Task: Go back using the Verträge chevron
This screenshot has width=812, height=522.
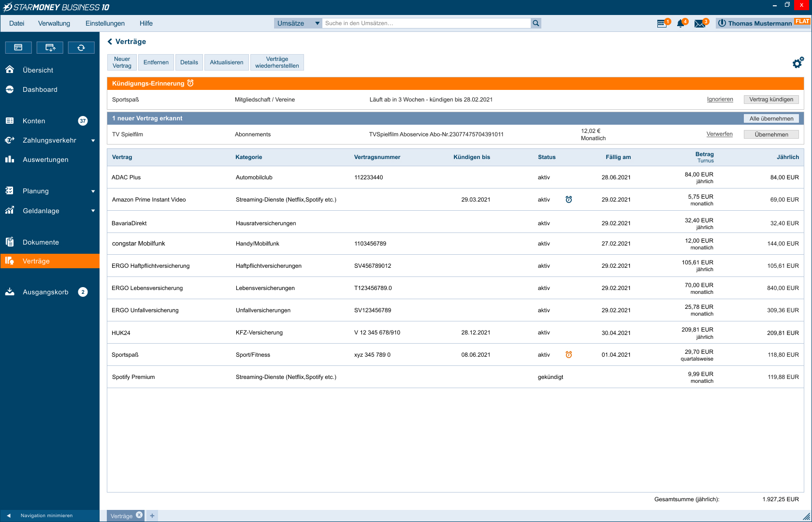Action: coord(110,42)
